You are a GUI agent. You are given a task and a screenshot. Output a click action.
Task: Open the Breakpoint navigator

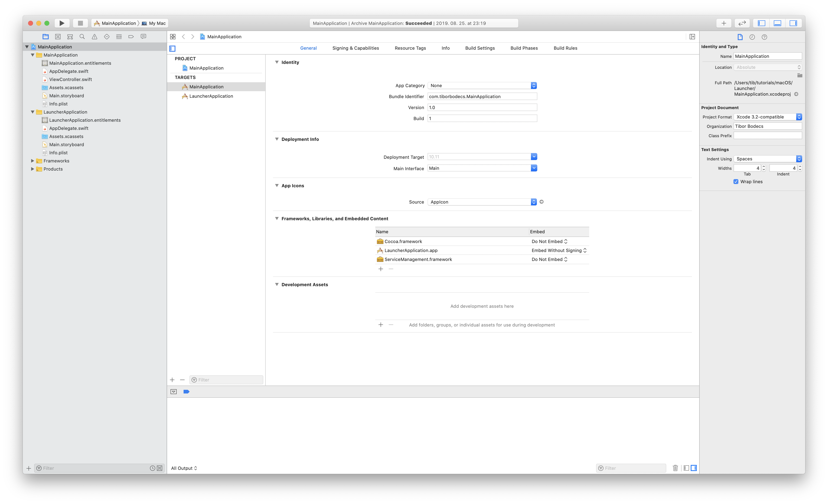pos(131,37)
